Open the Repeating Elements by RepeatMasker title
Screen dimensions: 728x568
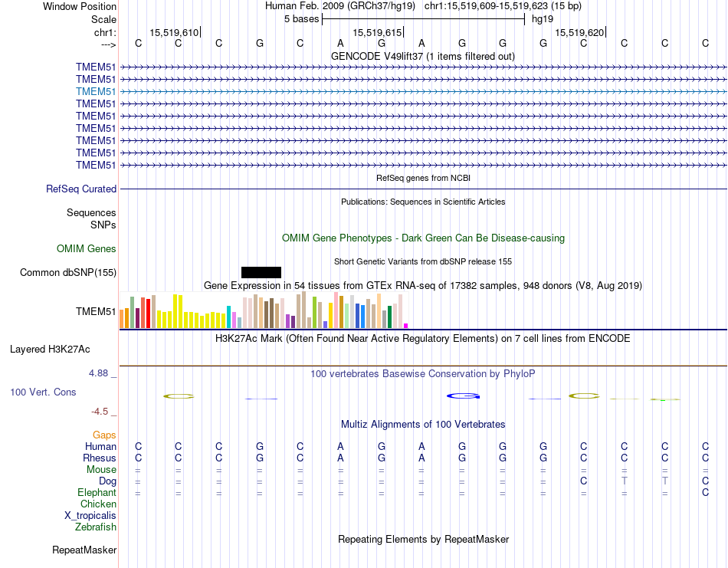click(423, 539)
